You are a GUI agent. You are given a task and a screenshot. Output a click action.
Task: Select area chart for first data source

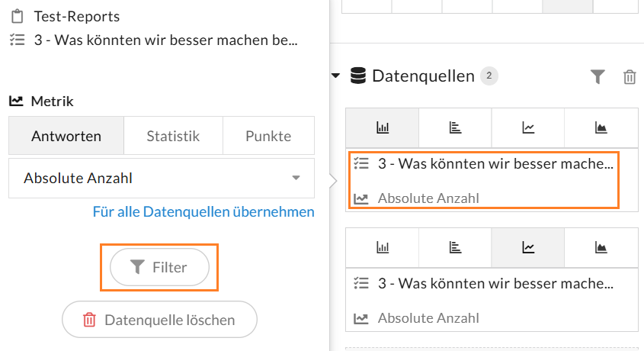coord(601,128)
